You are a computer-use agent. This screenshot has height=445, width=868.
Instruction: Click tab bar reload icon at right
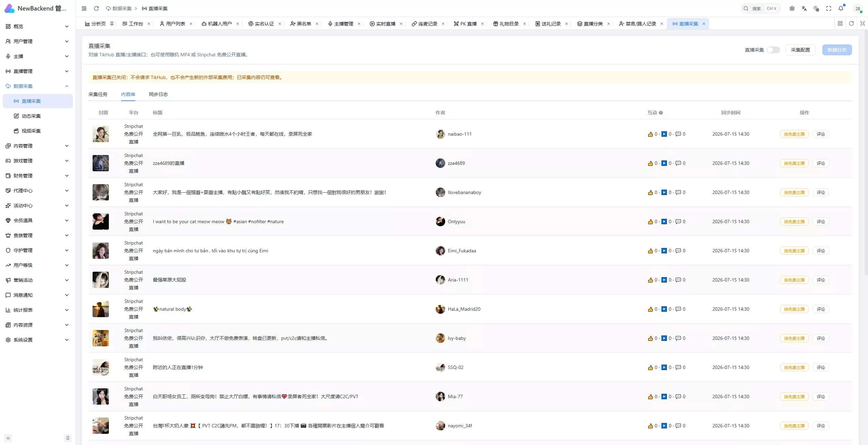(x=851, y=23)
